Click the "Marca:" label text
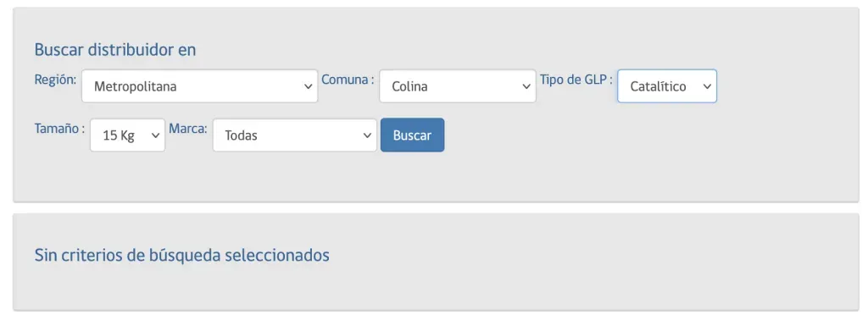 coord(188,128)
